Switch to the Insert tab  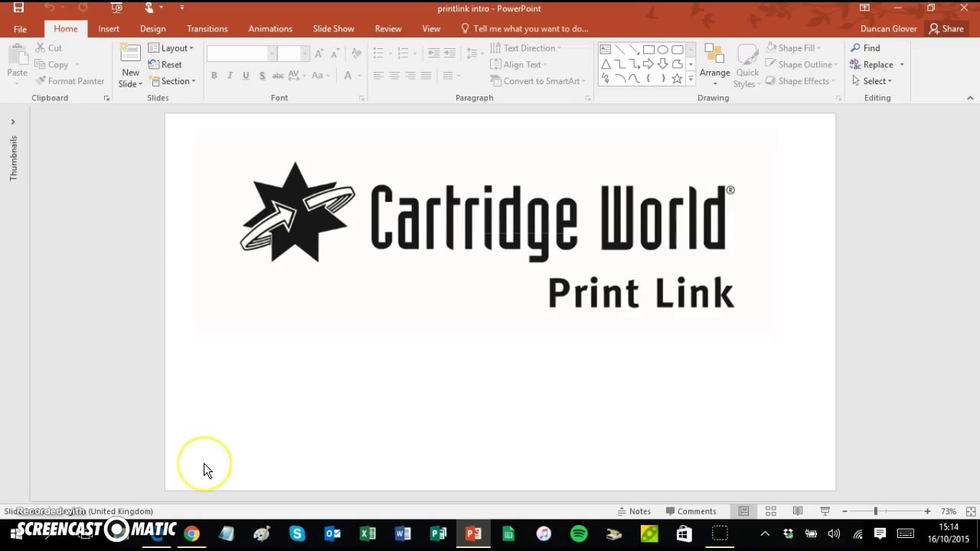(x=109, y=29)
